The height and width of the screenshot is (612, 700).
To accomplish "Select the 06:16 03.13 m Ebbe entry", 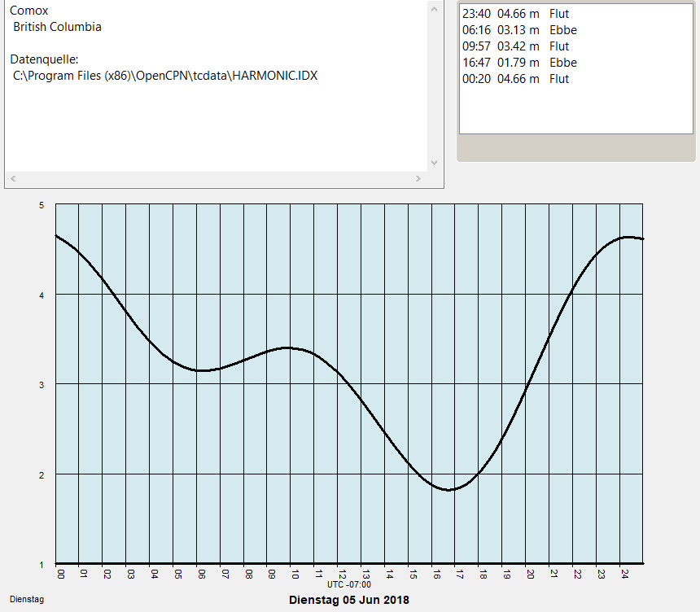I will tap(518, 30).
